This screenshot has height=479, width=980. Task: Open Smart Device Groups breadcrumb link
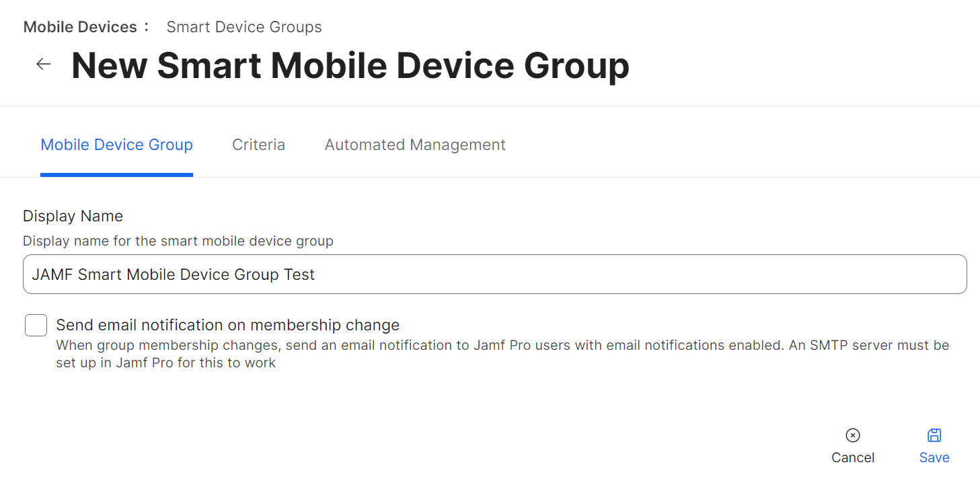244,27
